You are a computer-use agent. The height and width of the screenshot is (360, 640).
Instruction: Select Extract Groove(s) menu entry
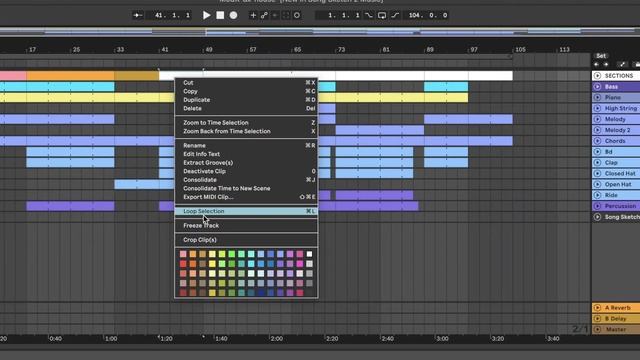246,162
